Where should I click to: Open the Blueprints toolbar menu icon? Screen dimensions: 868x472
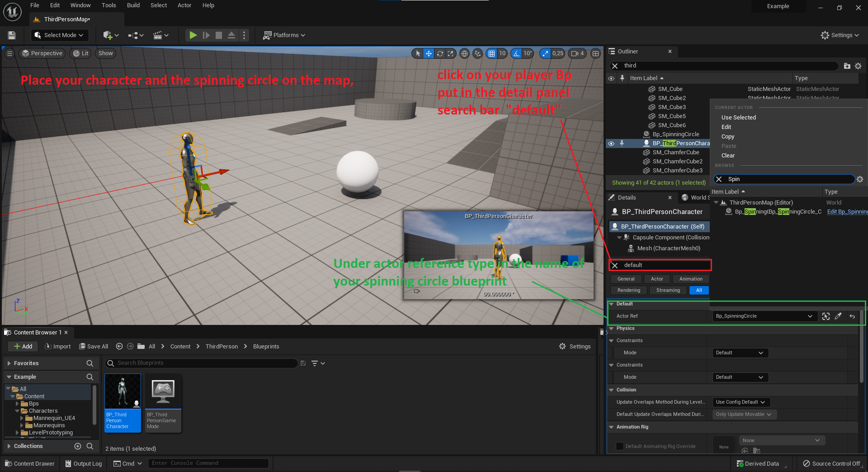pos(136,35)
